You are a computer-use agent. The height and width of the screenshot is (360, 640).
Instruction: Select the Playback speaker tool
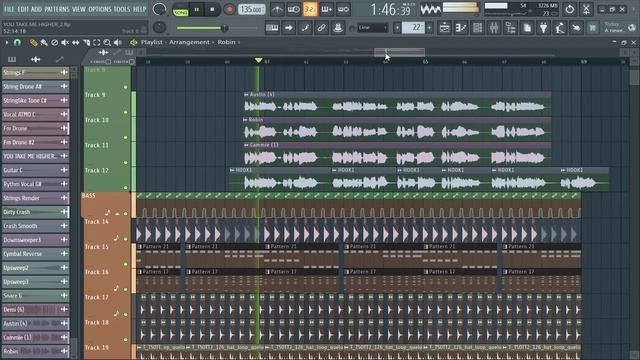click(x=118, y=42)
